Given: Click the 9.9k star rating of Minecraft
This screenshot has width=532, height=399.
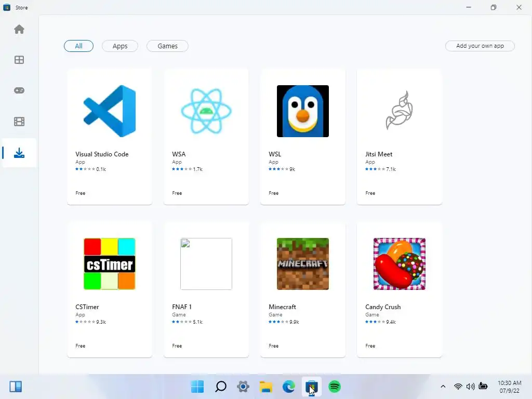Looking at the screenshot, I should click(x=284, y=322).
